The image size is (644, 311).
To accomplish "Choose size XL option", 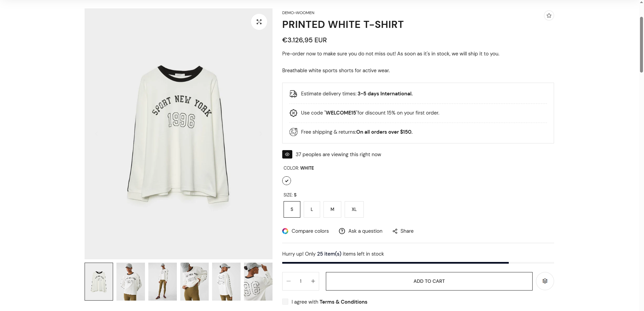I will click(x=354, y=209).
